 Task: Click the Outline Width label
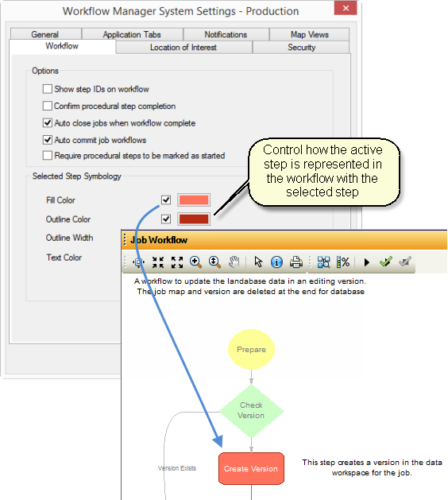click(69, 238)
